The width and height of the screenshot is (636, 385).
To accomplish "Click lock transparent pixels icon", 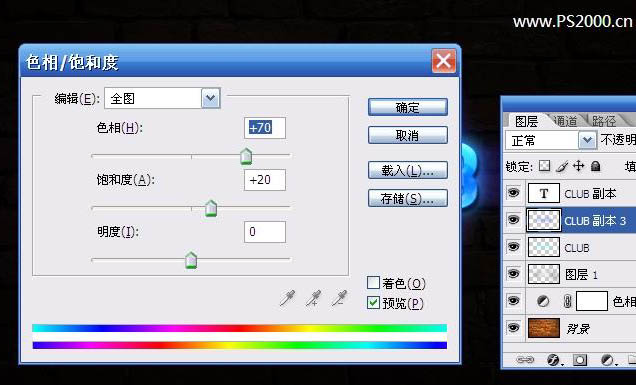I will pos(544,166).
